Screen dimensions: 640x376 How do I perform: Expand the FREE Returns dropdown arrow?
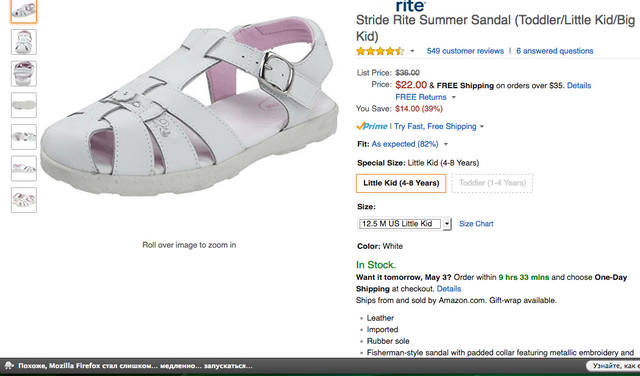pyautogui.click(x=453, y=98)
